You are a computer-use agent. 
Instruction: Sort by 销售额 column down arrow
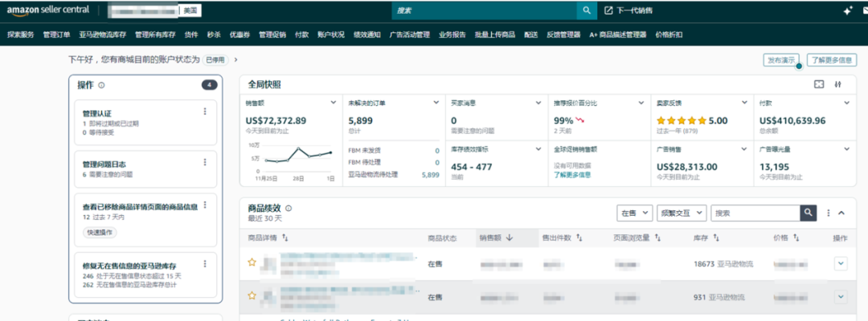(510, 238)
